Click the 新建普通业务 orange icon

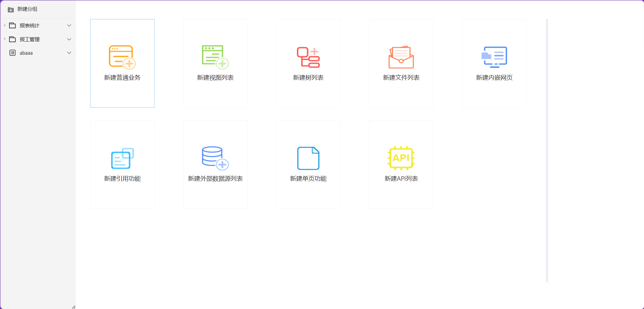click(x=122, y=57)
